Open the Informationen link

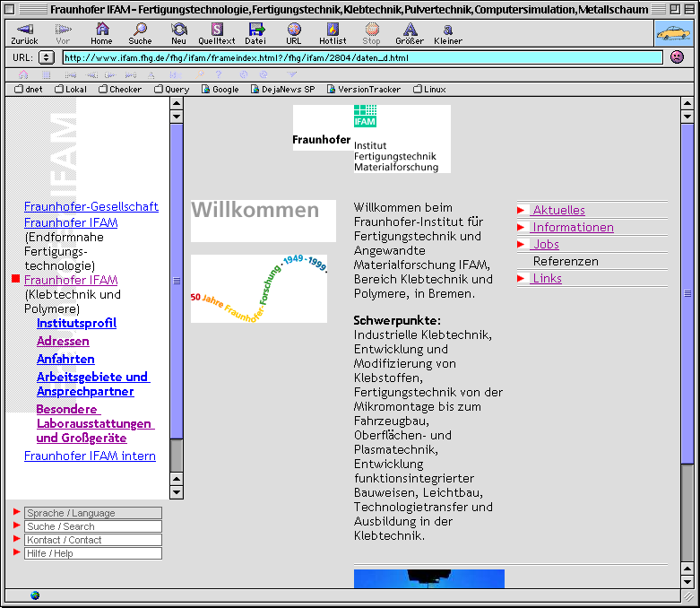[574, 228]
